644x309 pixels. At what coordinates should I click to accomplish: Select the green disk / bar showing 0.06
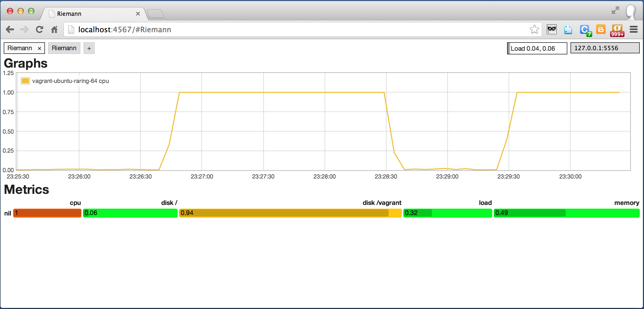(130, 213)
